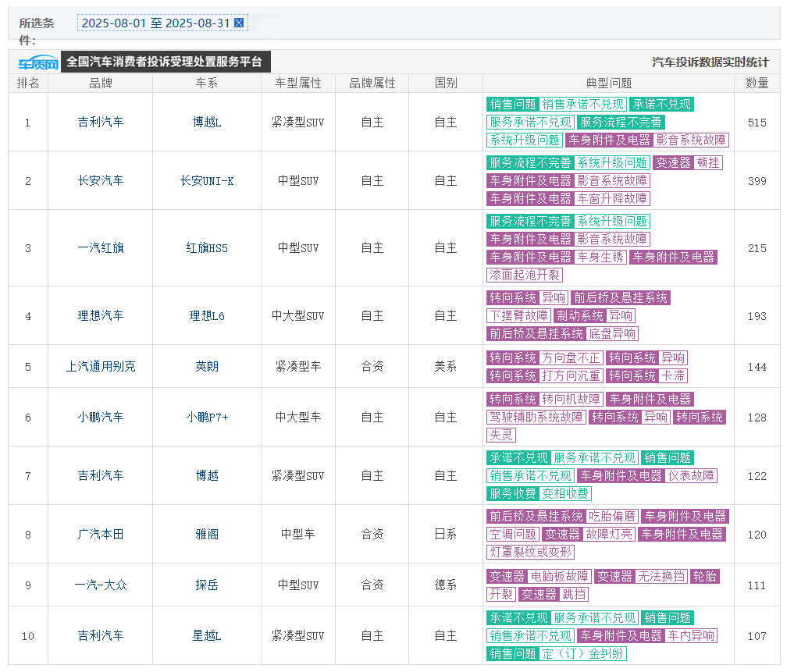
Task: Click the 漆面起泡开裂 tag in 红旗HS5 row
Action: 525,275
